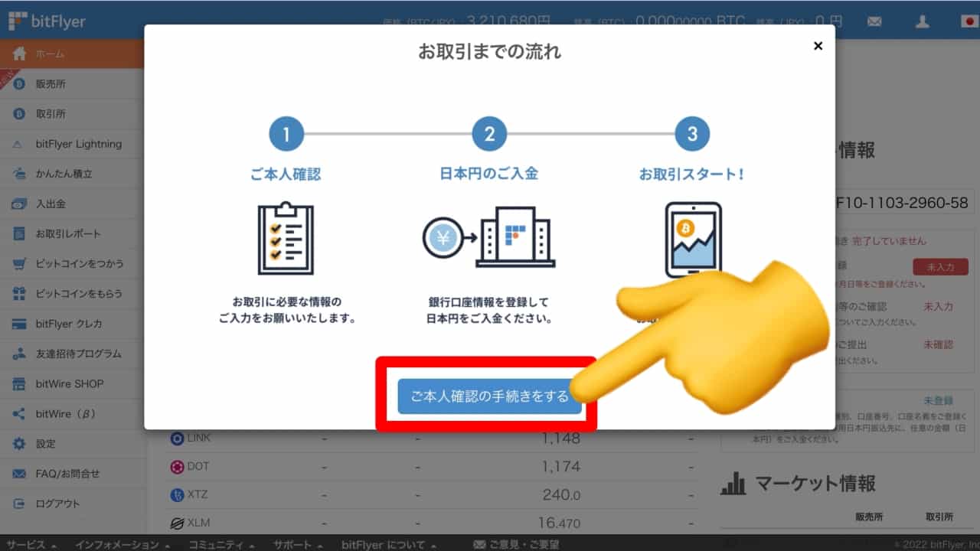The image size is (980, 551).
Task: Click the 入出金 wallet icon
Action: 20,204
